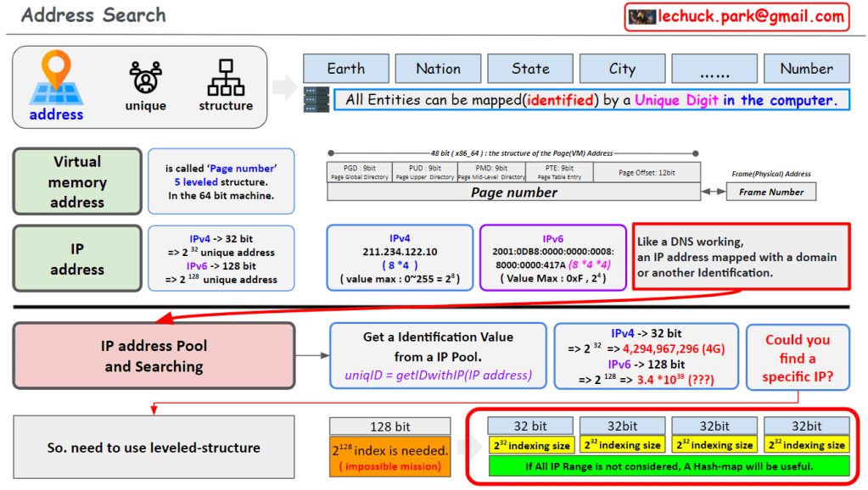Click the IP address Pool and Searching box
Screen dimensions: 868x490
pyautogui.click(x=154, y=356)
